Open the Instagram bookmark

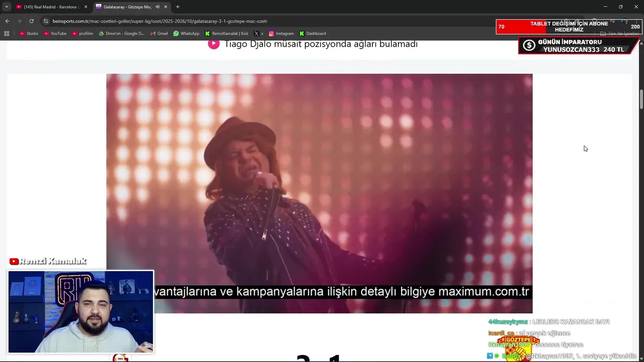pos(281,33)
